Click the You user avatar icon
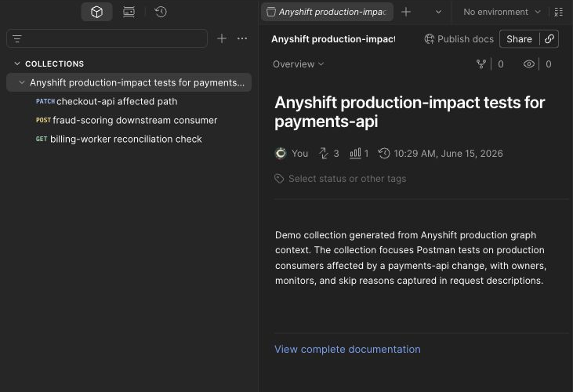This screenshot has width=573, height=392. point(281,154)
